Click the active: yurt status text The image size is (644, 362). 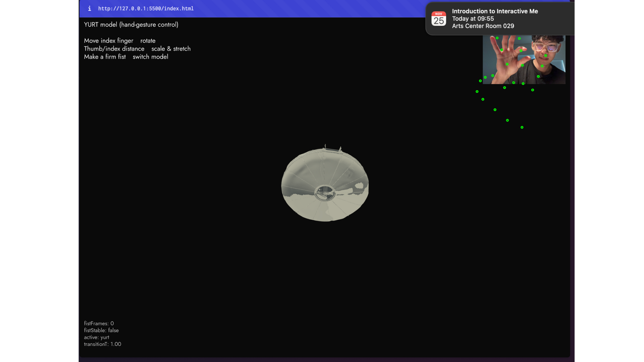tap(96, 338)
